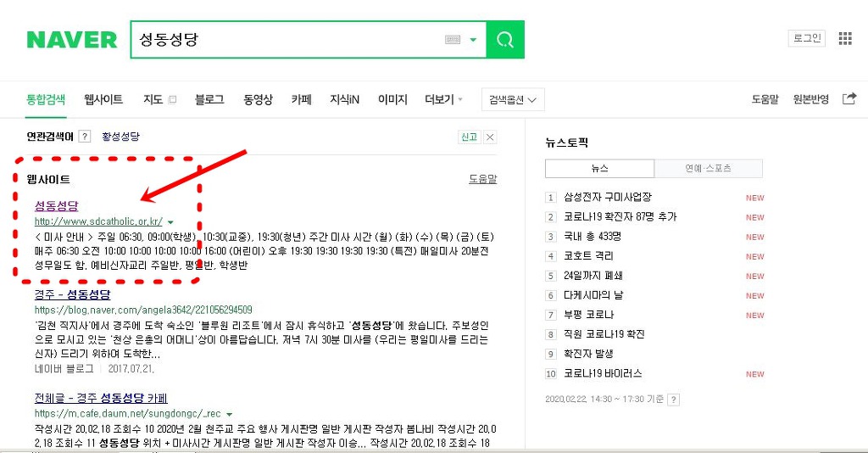The image size is (868, 453).
Task: Expand search autocomplete dropdown arrow
Action: (473, 39)
